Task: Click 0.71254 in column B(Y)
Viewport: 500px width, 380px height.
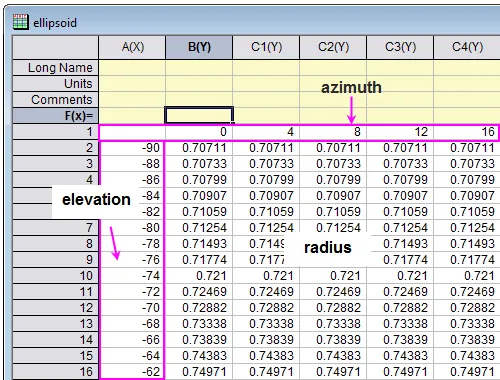Action: (x=199, y=228)
